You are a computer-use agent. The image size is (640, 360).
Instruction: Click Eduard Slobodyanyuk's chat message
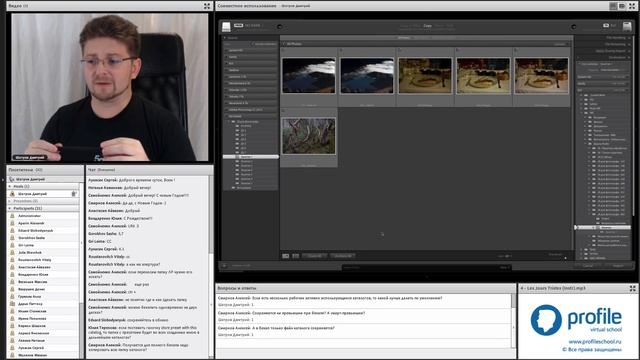point(128,320)
